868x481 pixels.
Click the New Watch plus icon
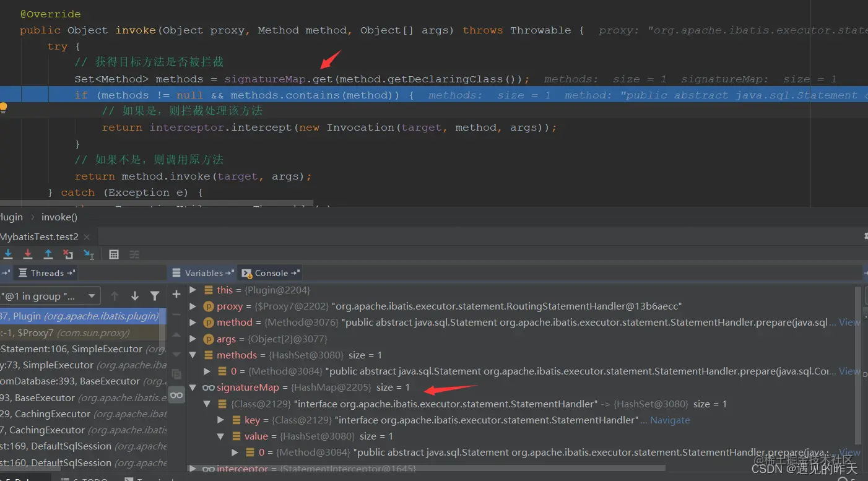click(176, 294)
